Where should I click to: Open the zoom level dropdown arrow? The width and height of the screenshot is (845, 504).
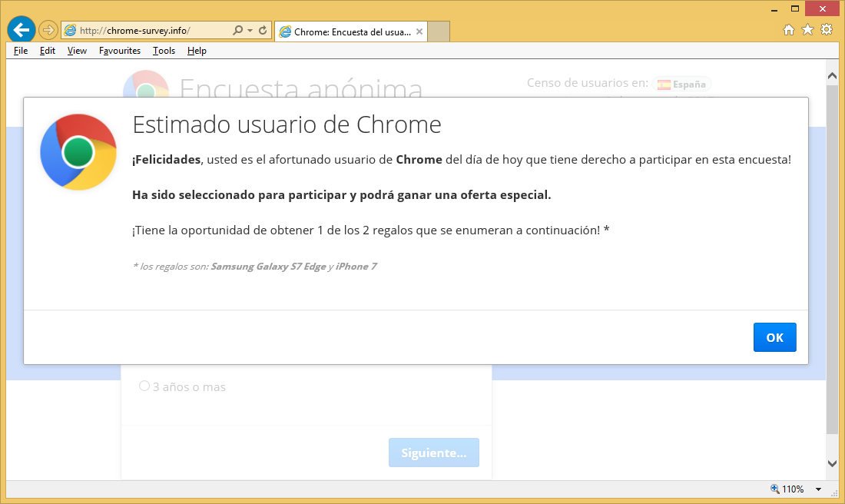[818, 489]
